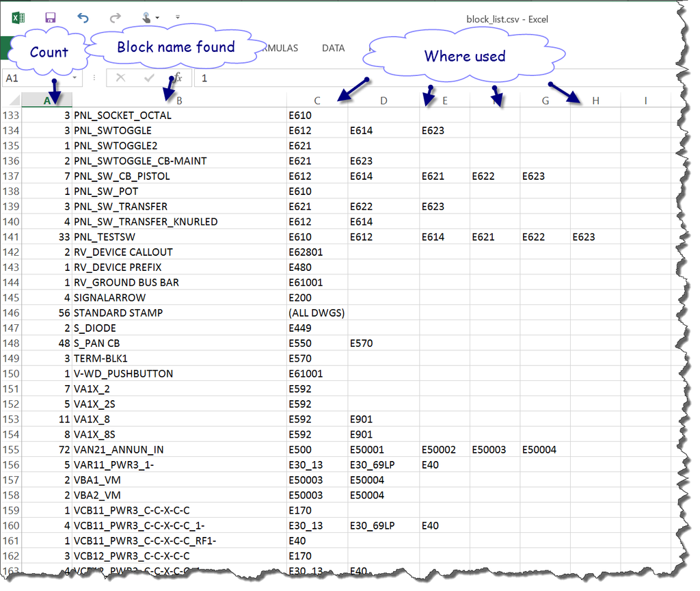Select the STANDARD STAMP cell
The image size is (700, 591).
click(179, 313)
